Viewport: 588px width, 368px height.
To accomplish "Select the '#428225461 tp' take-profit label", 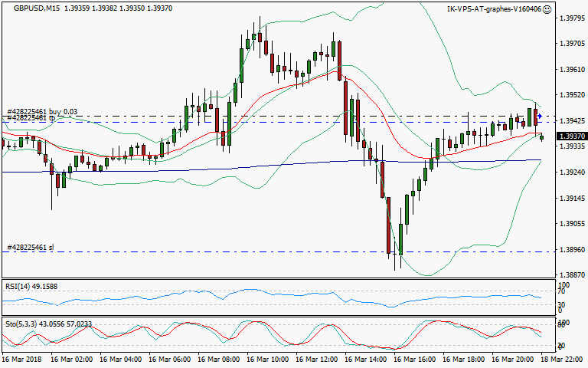I will tap(31, 118).
